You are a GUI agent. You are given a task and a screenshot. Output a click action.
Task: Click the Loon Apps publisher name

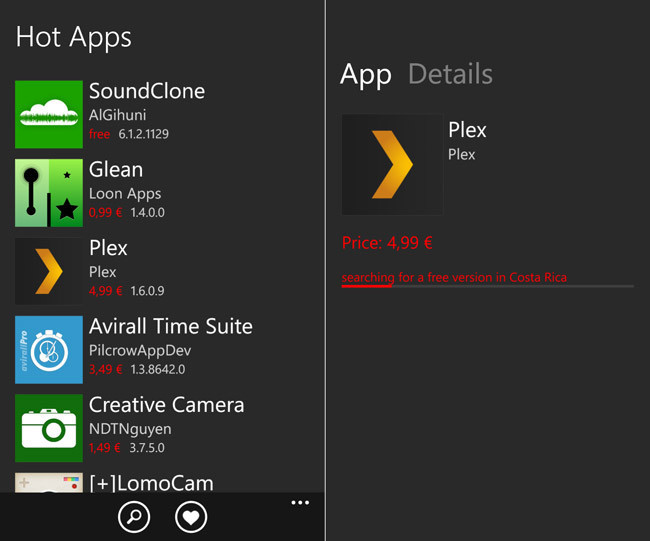pyautogui.click(x=125, y=194)
